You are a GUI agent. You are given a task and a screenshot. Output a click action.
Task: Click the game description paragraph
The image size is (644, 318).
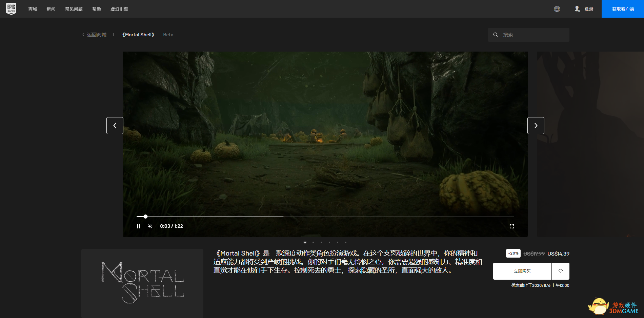pos(348,262)
